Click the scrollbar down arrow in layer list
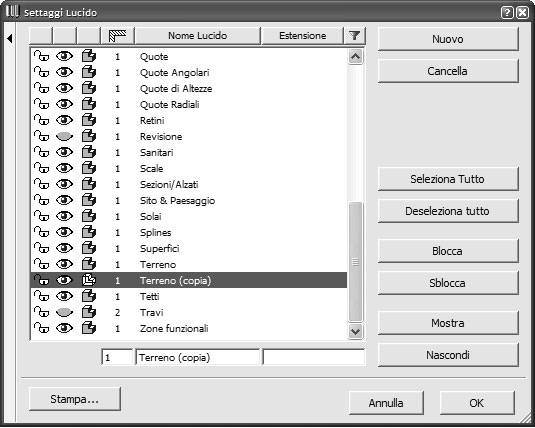Viewport: 535px width, 428px height. [355, 331]
